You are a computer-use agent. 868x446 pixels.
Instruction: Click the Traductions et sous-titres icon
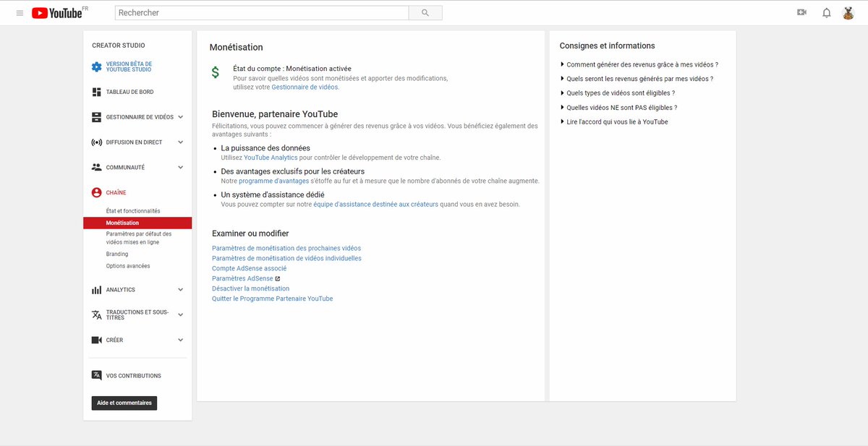tap(96, 314)
